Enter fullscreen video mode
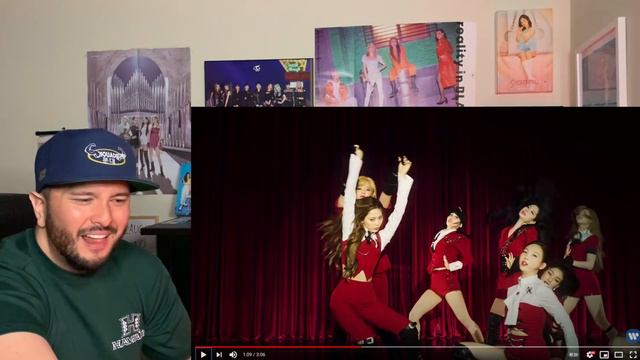Image resolution: width=640 pixels, height=360 pixels. [633, 354]
